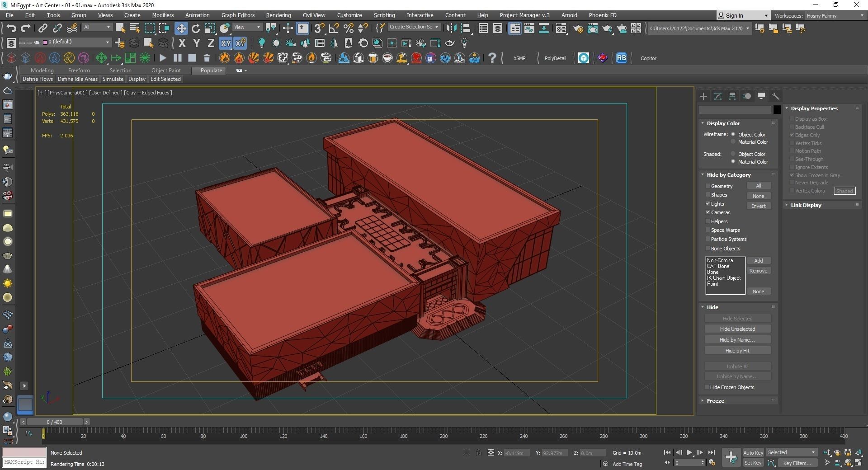Select Wireframe Material Color radio button
Image resolution: width=868 pixels, height=470 pixels.
(x=733, y=142)
